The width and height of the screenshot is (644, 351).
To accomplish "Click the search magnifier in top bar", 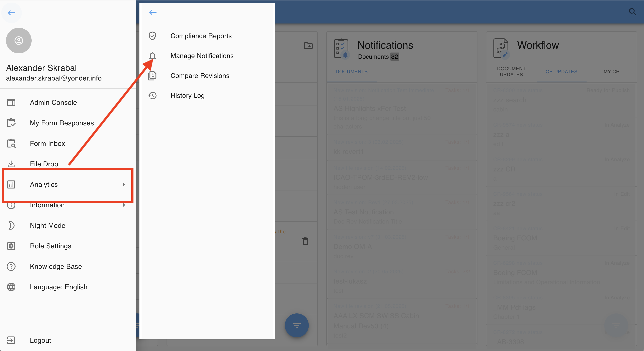I will (632, 12).
